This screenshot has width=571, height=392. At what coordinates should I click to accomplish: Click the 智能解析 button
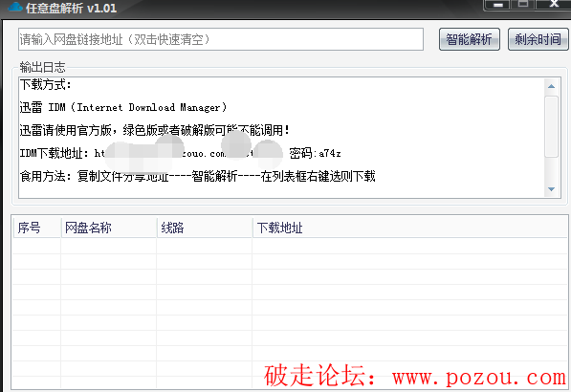469,39
